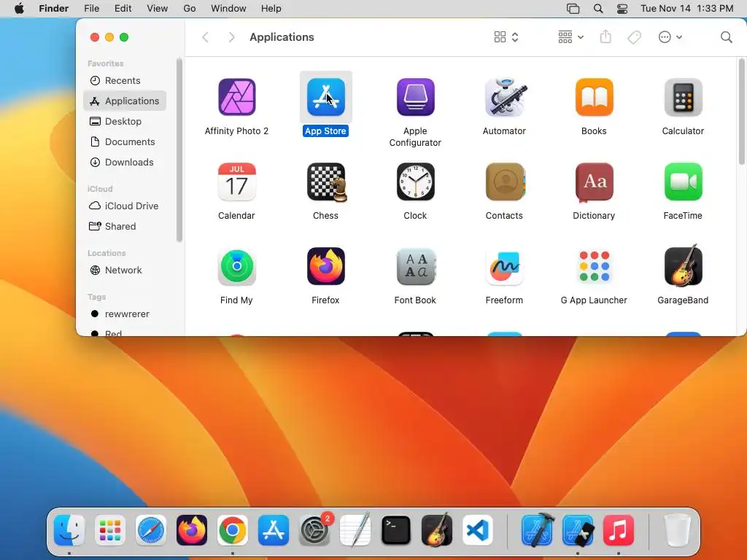The image size is (747, 560).
Task: Open the Group By dropdown in toolbar
Action: (x=570, y=37)
